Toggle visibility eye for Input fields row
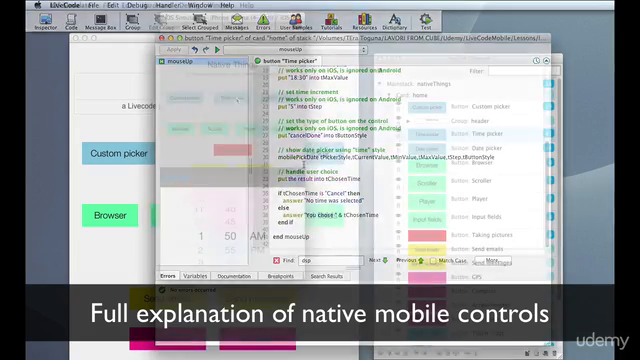640x360 pixels. pos(398,216)
